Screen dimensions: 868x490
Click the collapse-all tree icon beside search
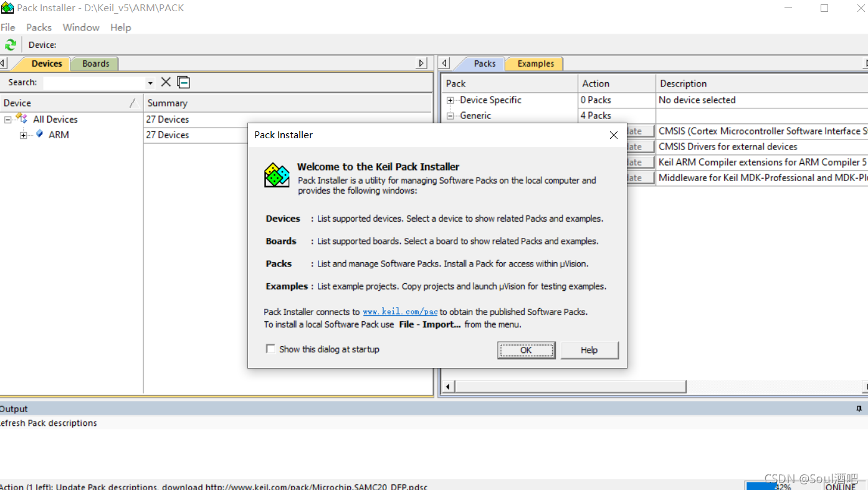point(183,82)
